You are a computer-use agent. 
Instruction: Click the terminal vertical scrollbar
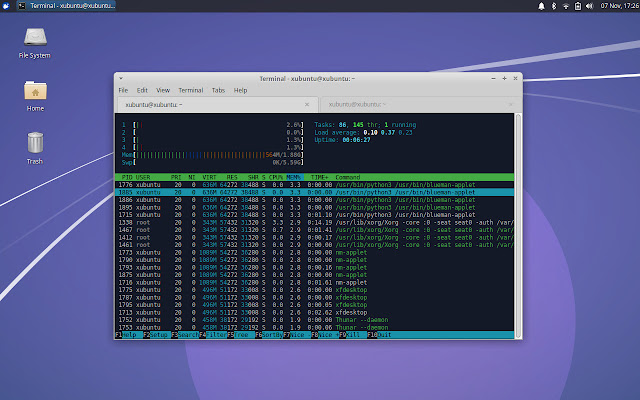(x=518, y=225)
